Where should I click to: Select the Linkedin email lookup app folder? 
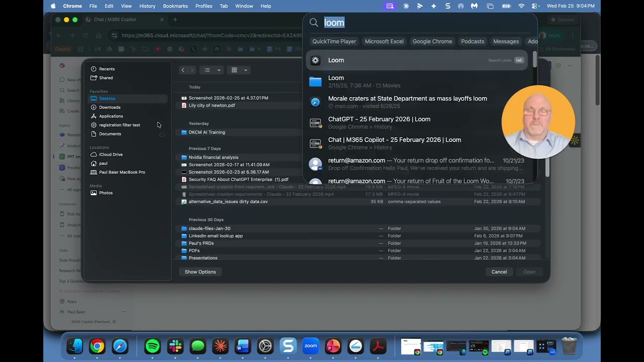click(x=215, y=236)
